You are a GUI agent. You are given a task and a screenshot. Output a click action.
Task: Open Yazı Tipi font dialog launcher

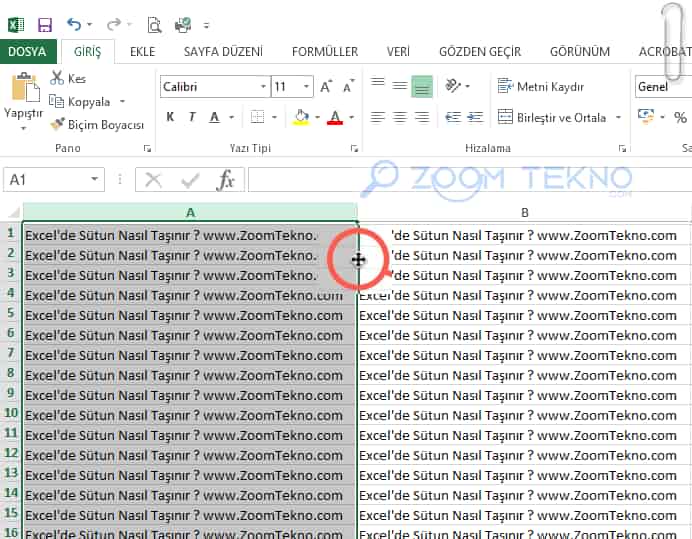point(354,149)
